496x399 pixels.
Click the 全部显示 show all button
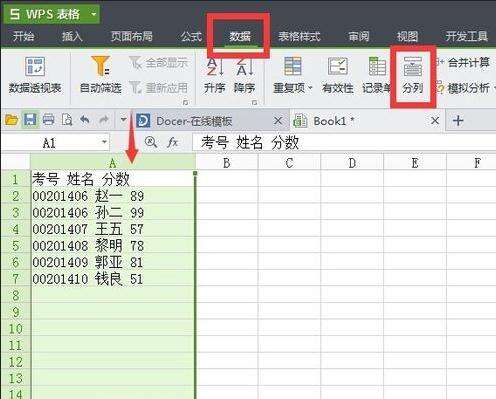click(159, 63)
